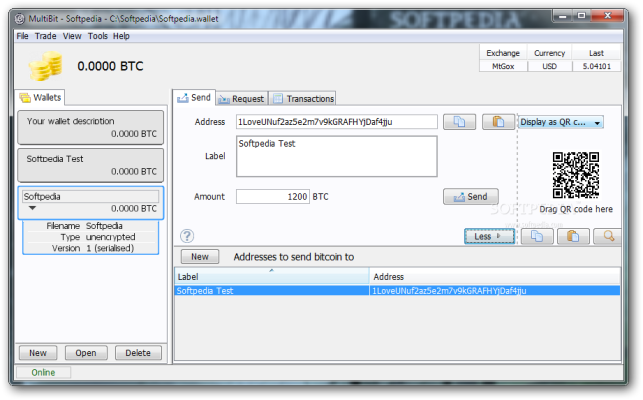Screen dimensions: 643x400
Task: Click the 0.0000 BTC main balance text
Action: (x=110, y=66)
